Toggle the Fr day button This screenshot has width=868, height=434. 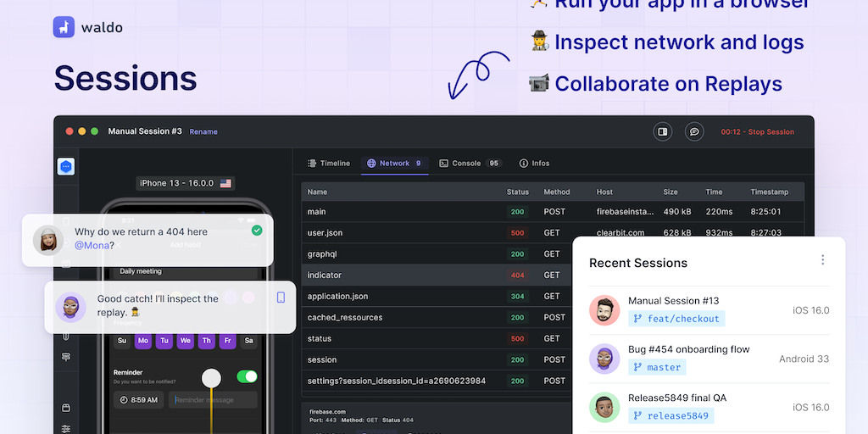click(227, 341)
